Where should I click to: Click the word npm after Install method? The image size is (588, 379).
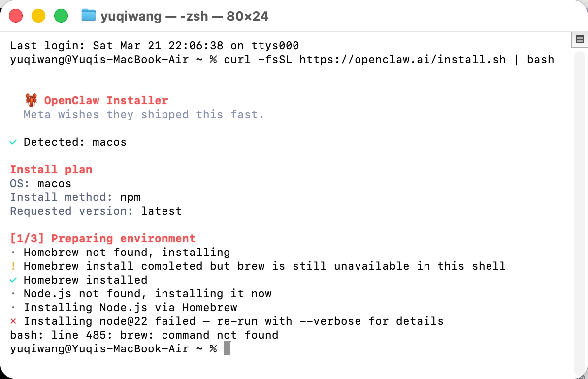(131, 197)
